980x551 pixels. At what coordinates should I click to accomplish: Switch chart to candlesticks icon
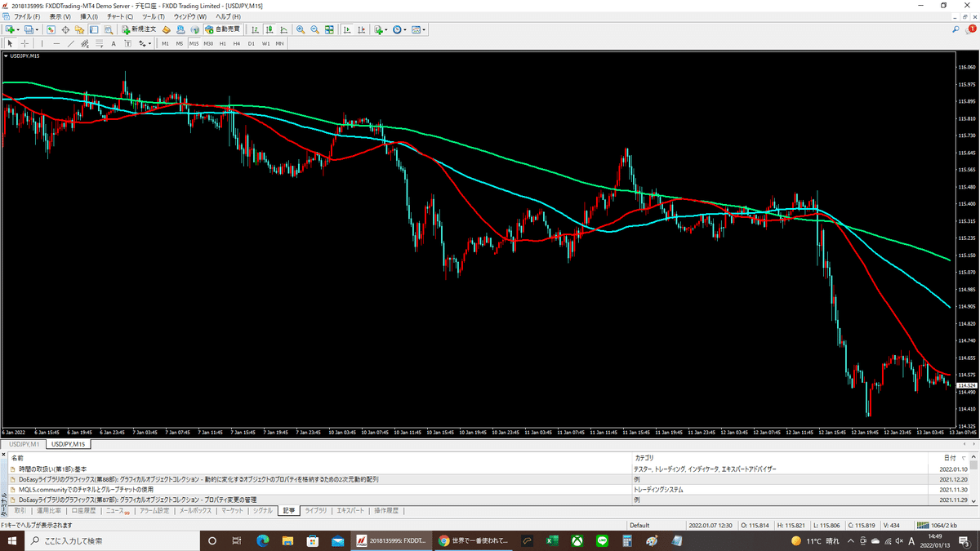coord(269,29)
